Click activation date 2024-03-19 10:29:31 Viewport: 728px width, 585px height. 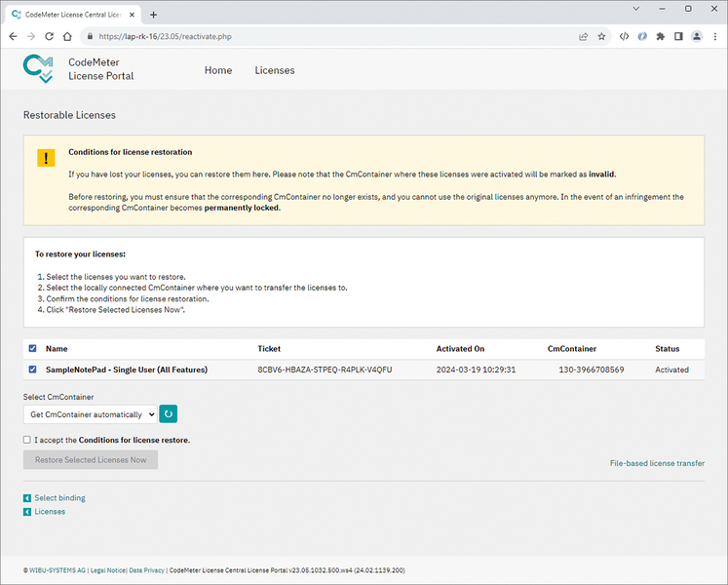click(x=476, y=370)
